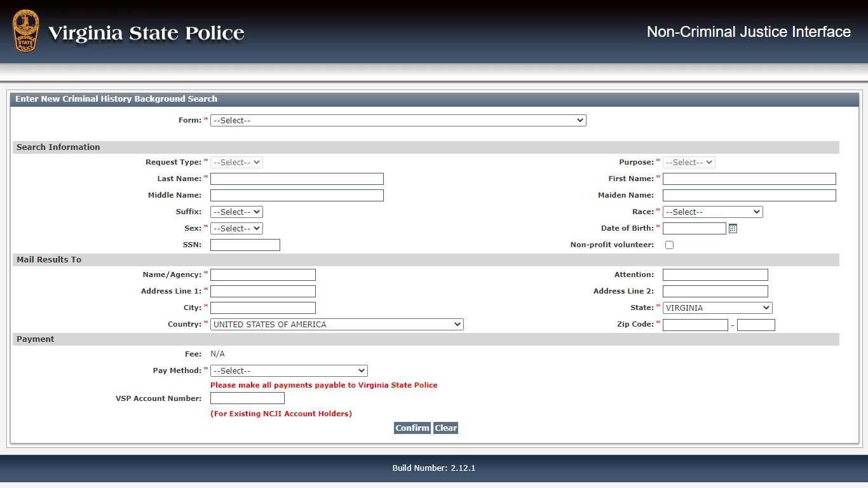This screenshot has height=488, width=868.
Task: Click into the Maiden Name field
Action: pyautogui.click(x=749, y=196)
